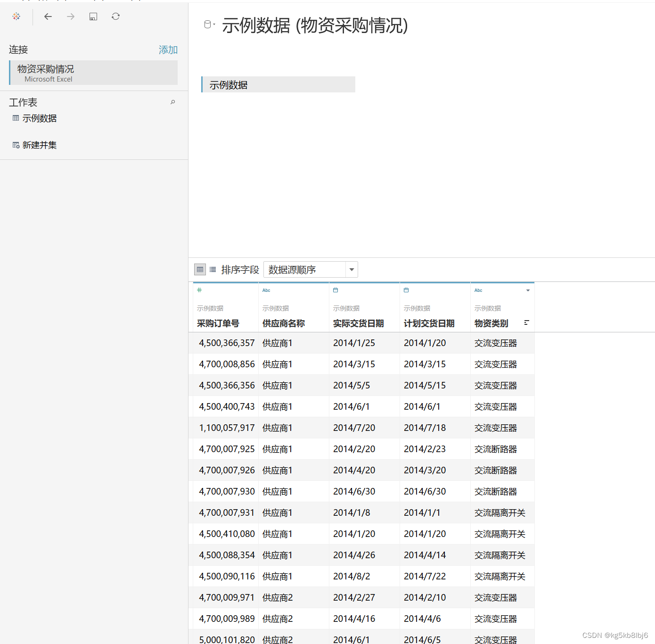Select the 示例数据 table on the canvas
The width and height of the screenshot is (655, 644).
pyautogui.click(x=278, y=84)
